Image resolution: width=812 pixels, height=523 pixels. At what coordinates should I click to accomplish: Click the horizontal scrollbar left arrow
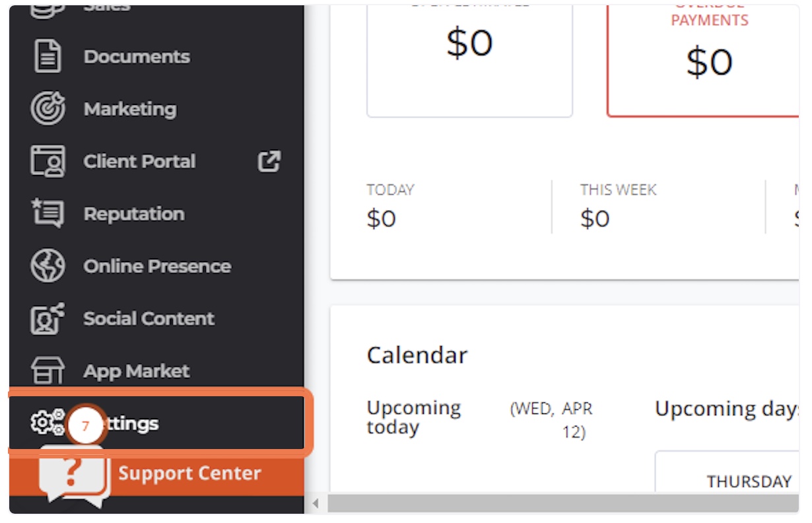[316, 504]
